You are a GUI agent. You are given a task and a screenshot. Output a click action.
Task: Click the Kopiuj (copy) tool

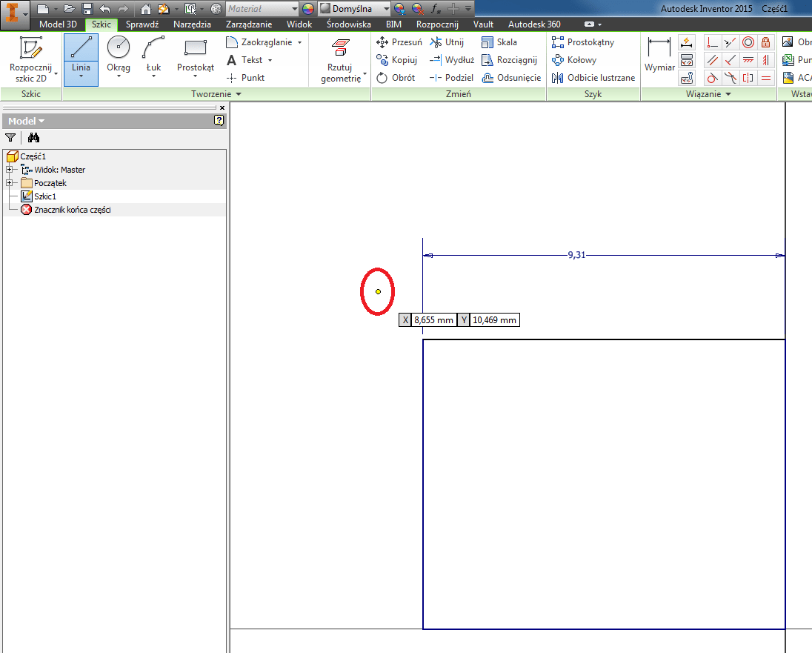[x=396, y=59]
